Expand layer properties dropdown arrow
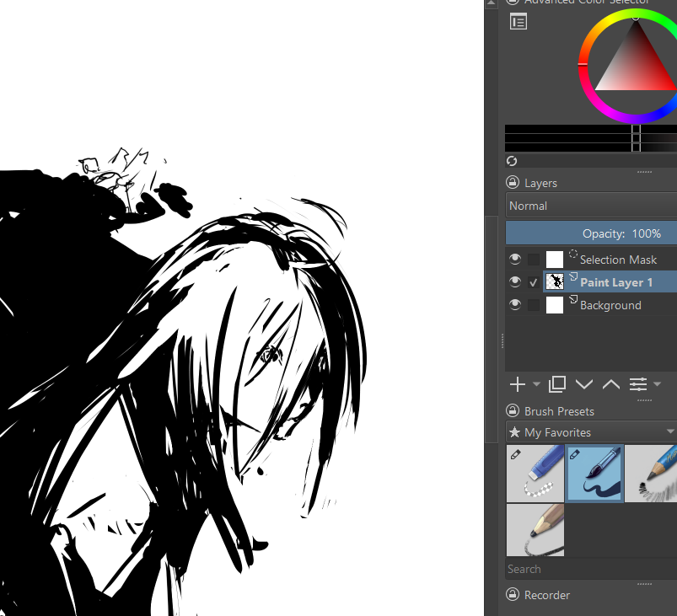Viewport: 677px width, 616px height. point(657,383)
